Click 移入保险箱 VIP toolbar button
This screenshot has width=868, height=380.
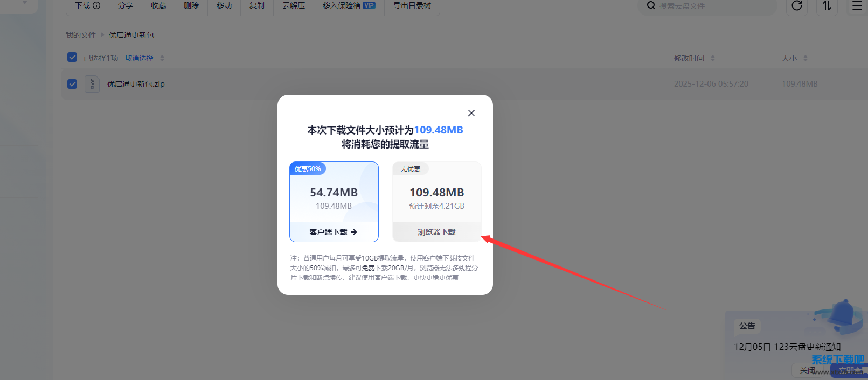point(349,5)
